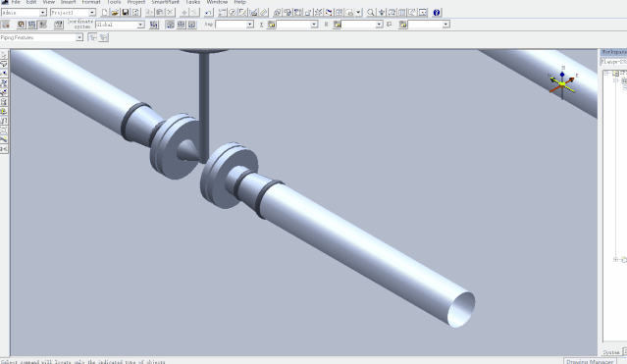Open the View menu
Viewport: 627px width, 364px height.
tap(48, 2)
